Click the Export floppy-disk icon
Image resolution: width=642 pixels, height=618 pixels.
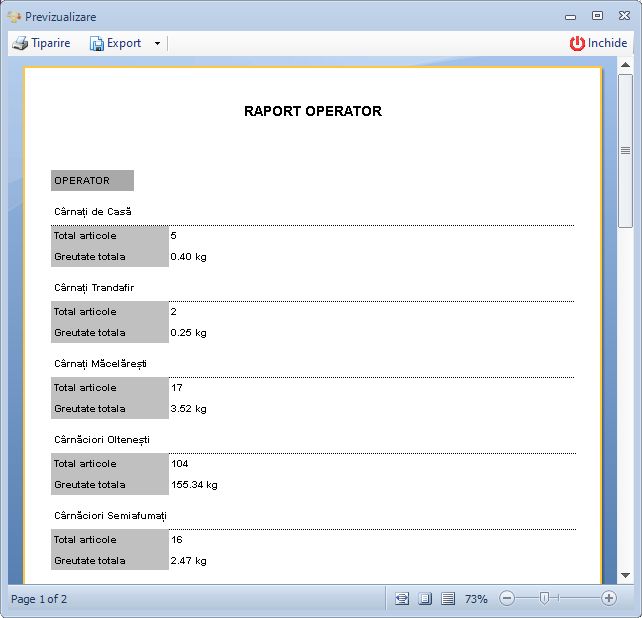pos(97,43)
